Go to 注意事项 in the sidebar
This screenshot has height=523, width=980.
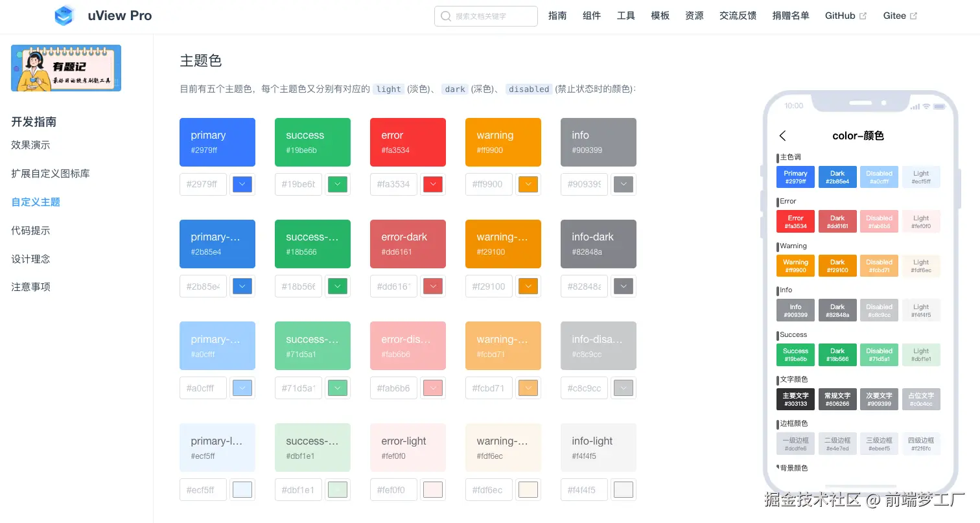click(30, 287)
